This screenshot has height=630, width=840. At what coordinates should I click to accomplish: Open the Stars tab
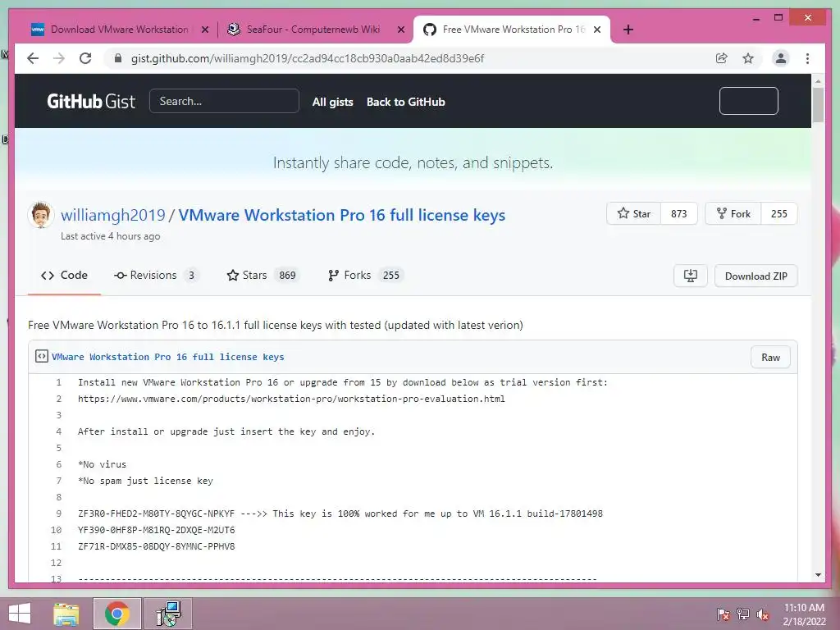click(x=263, y=275)
